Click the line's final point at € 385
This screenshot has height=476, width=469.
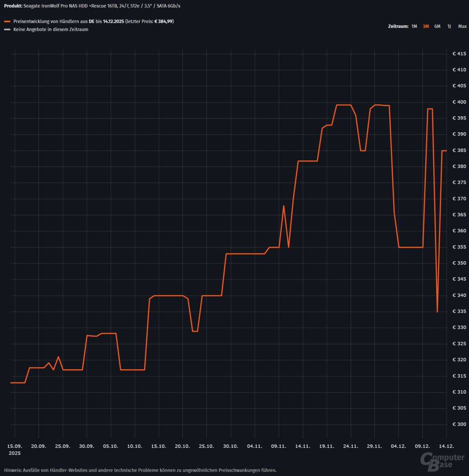446,151
